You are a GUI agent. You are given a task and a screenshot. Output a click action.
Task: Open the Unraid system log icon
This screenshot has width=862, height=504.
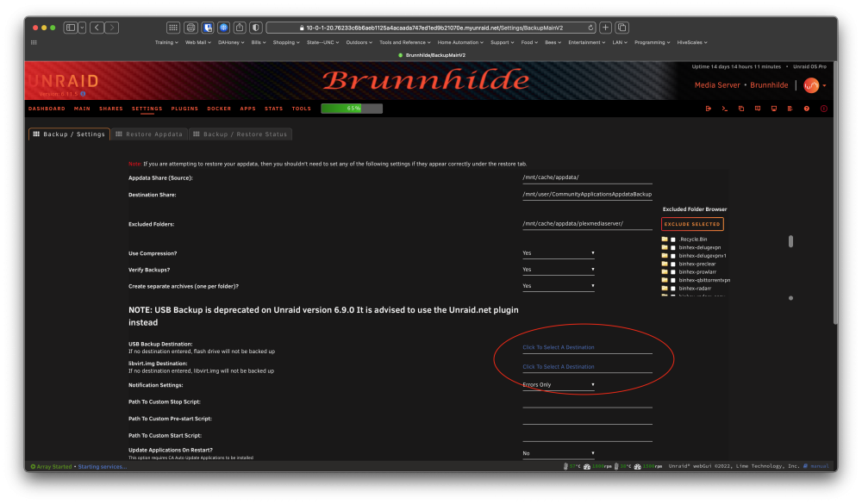(790, 109)
